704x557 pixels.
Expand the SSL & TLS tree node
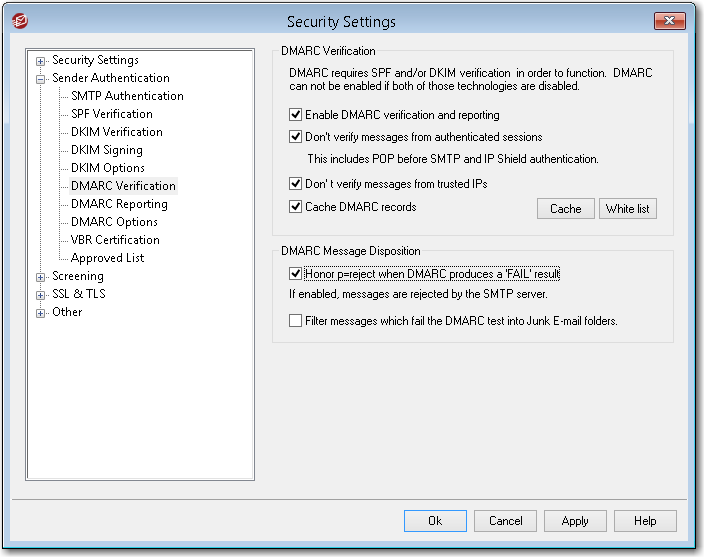(41, 294)
